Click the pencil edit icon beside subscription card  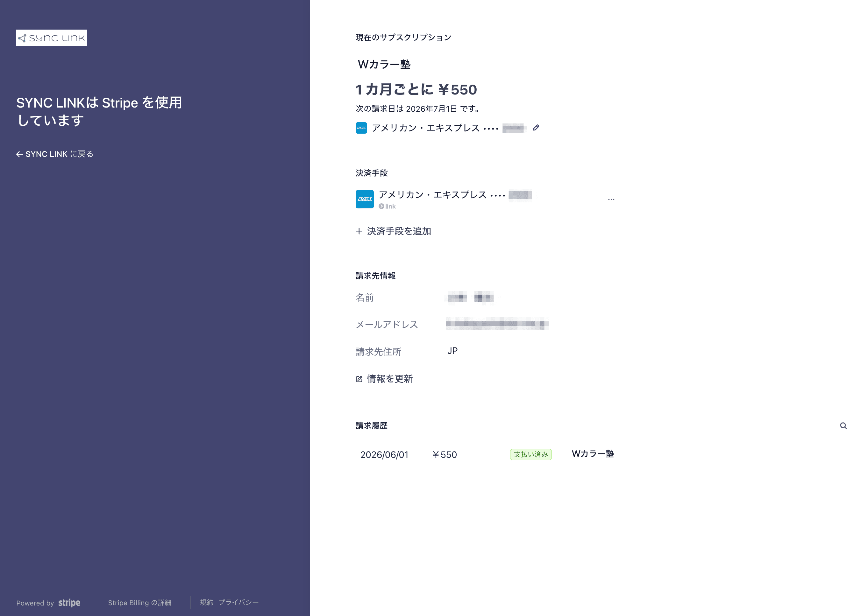coord(536,128)
